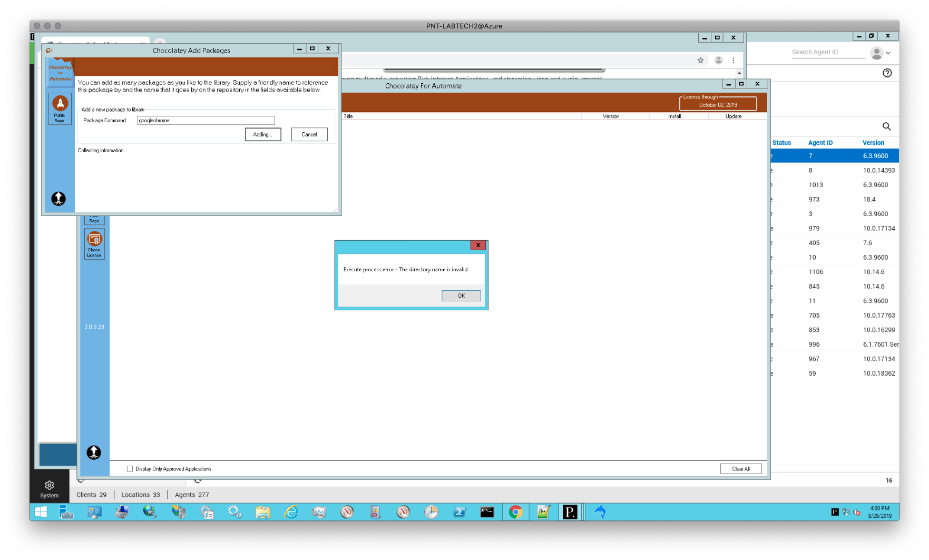Click the Adding... button
The image size is (929, 560).
click(x=262, y=134)
